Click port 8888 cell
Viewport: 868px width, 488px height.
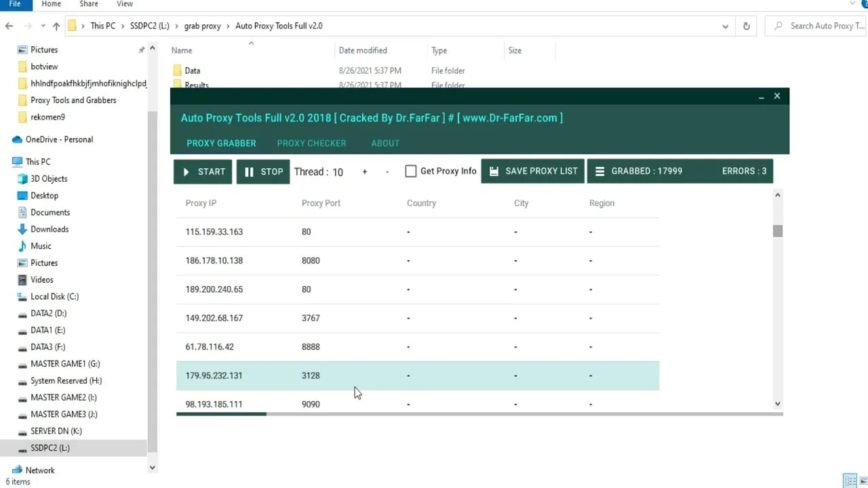[311, 347]
